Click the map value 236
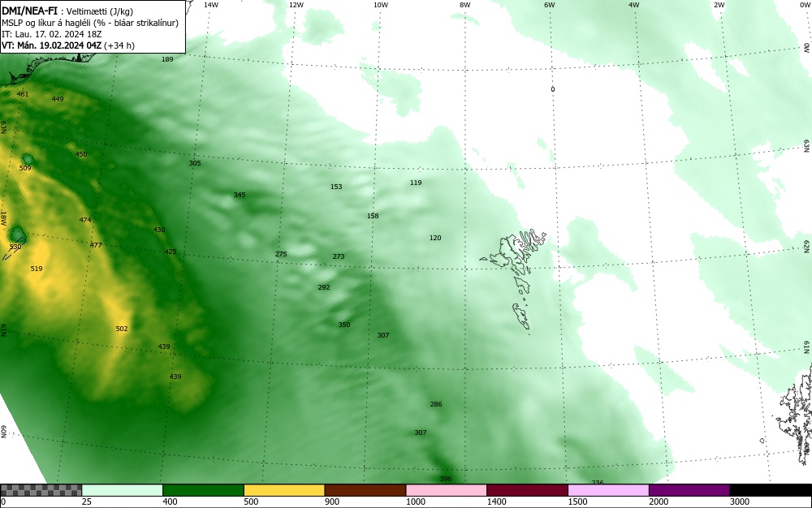 click(x=598, y=482)
